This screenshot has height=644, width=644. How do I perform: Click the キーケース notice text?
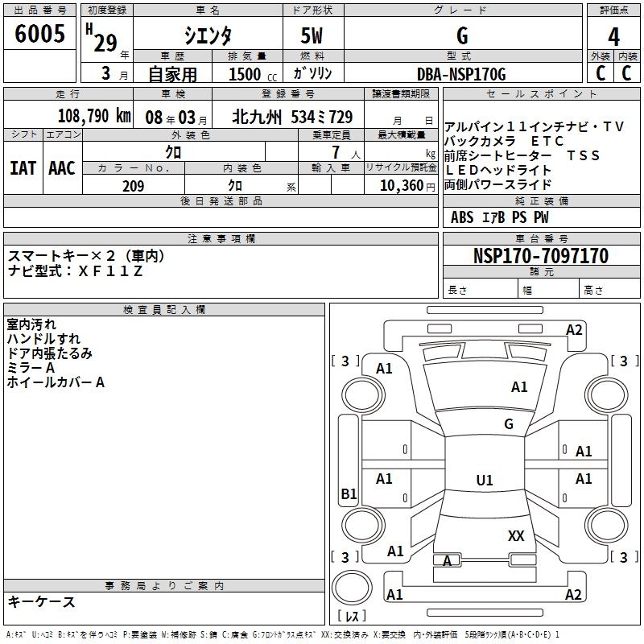click(x=42, y=602)
